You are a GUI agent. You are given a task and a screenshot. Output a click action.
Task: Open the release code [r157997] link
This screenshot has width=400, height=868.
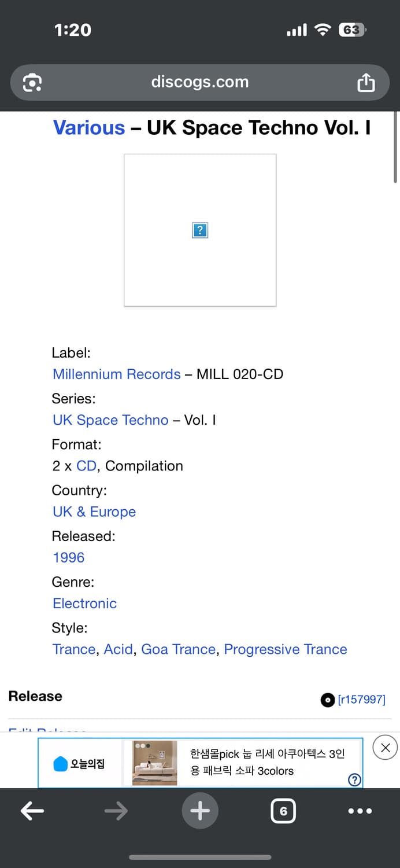pyautogui.click(x=362, y=700)
